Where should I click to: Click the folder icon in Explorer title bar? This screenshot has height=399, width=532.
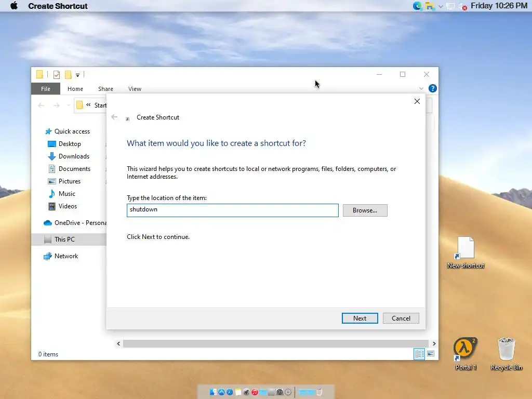[39, 74]
